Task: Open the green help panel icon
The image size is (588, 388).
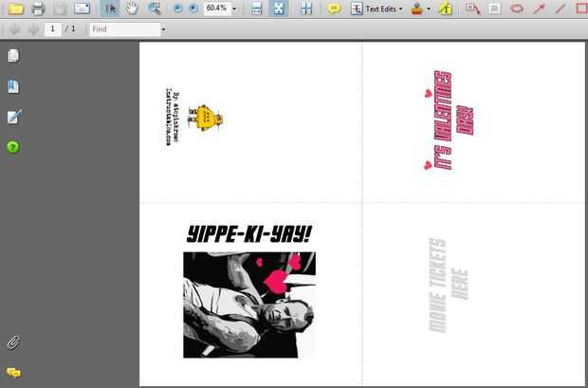Action: point(13,147)
